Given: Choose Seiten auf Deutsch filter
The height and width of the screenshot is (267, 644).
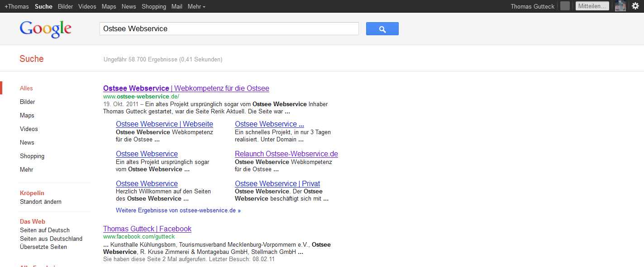Looking at the screenshot, I should (x=45, y=230).
